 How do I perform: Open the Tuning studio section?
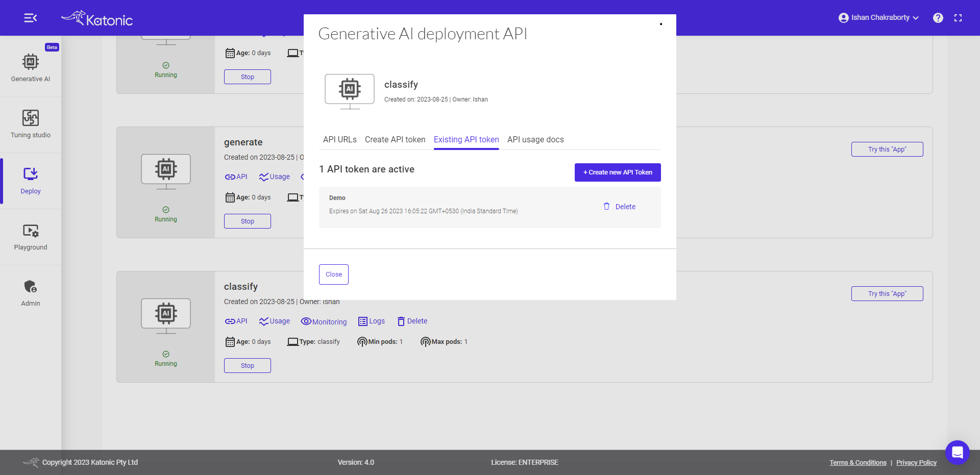click(x=31, y=124)
